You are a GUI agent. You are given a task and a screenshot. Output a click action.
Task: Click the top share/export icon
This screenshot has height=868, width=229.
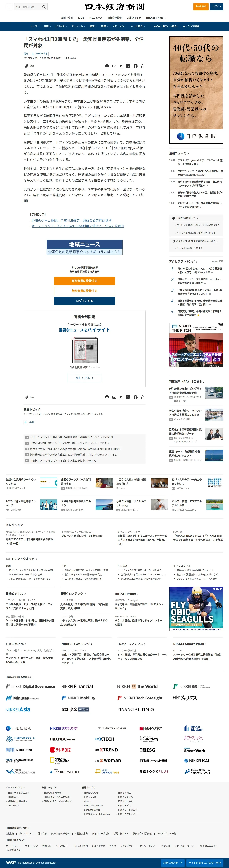(x=143, y=66)
